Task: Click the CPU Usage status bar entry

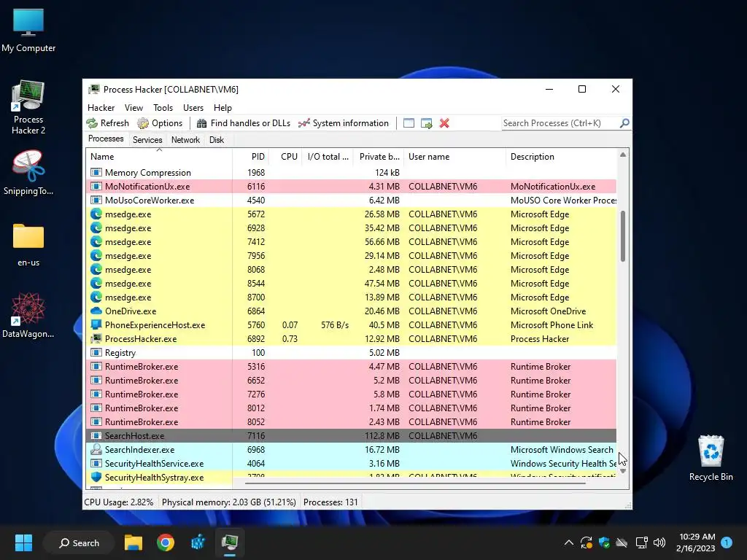Action: click(x=119, y=502)
